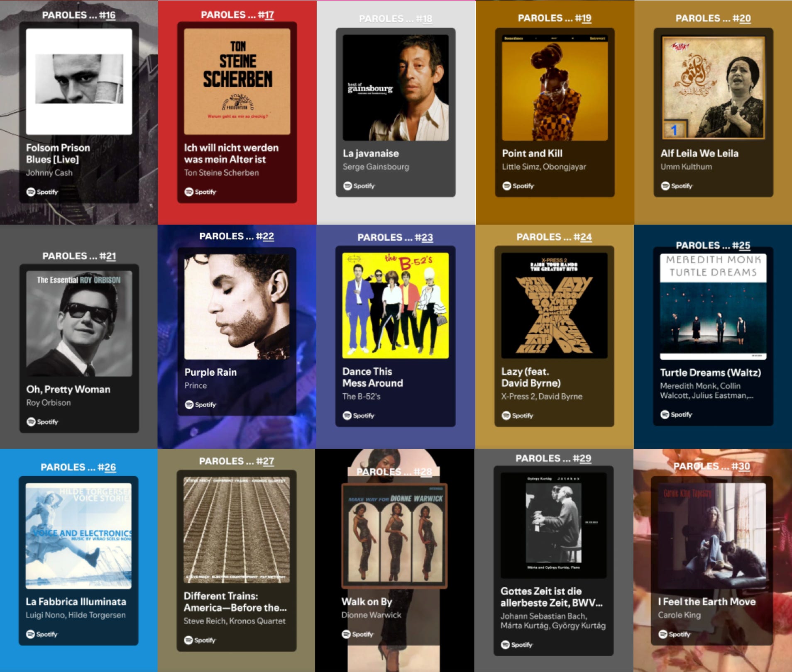792x672 pixels.
Task: Click the Meredith Monk Turtle Dreams cover
Action: (x=713, y=306)
